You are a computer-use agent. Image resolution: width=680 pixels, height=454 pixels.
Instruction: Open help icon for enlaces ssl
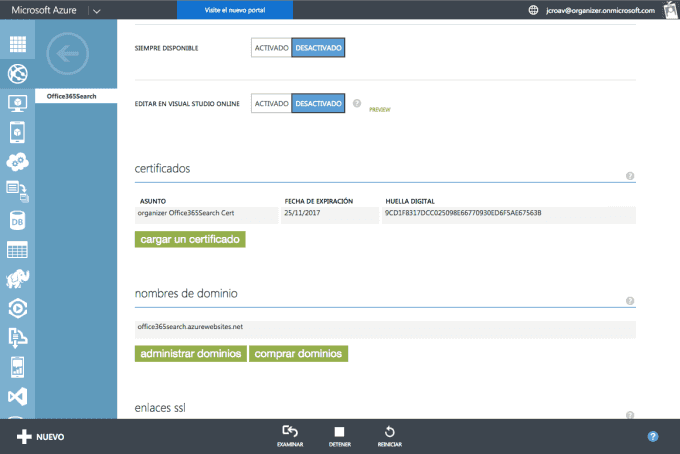pos(630,415)
